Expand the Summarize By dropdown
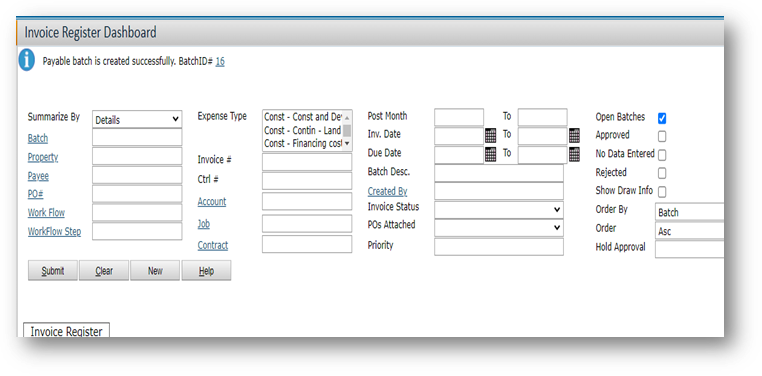The image size is (762, 376). (x=137, y=120)
